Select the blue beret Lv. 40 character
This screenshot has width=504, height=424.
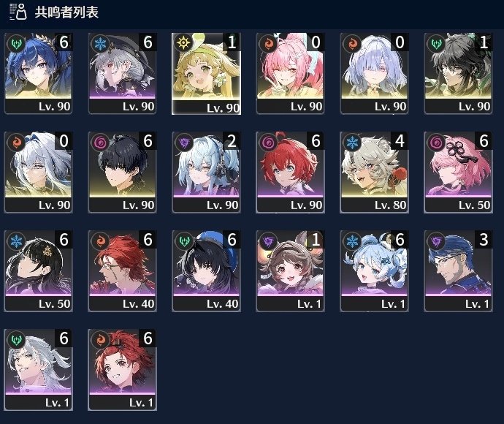point(207,271)
